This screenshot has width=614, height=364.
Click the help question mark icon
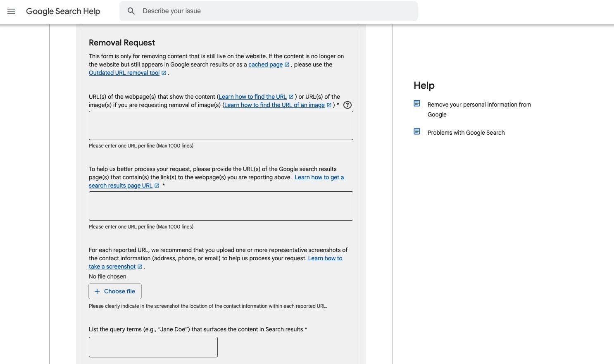[x=347, y=105]
